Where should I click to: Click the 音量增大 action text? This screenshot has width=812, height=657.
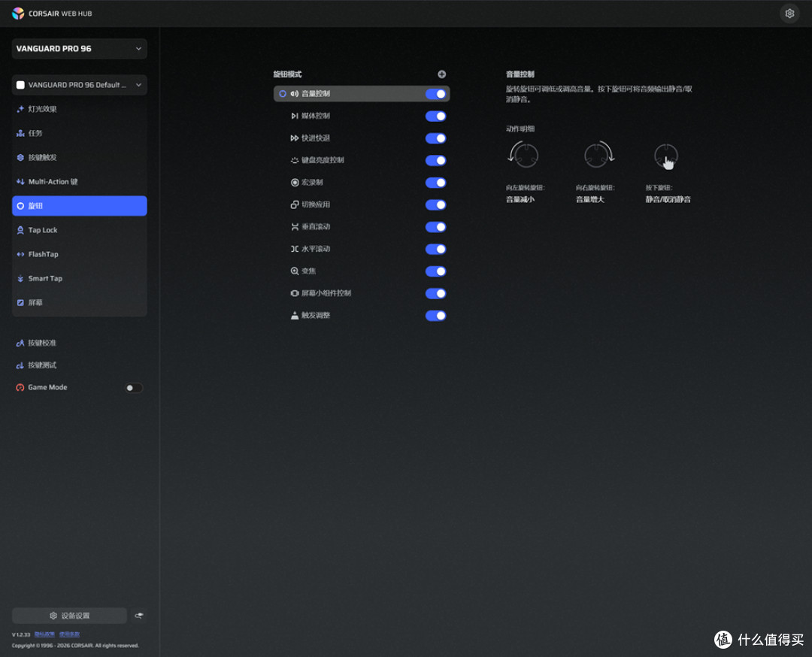click(590, 199)
